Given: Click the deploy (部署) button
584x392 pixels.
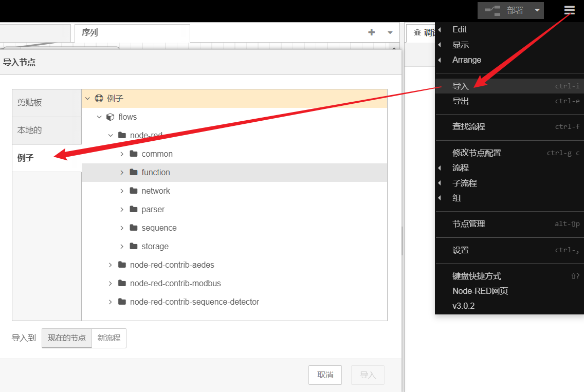Looking at the screenshot, I should pos(504,10).
